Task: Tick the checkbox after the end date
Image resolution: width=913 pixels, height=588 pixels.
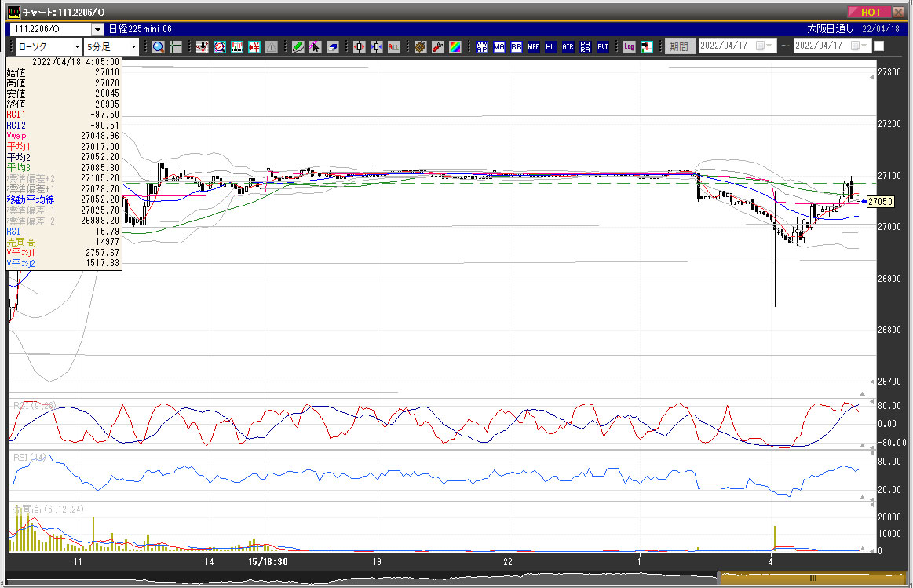Action: (x=879, y=46)
